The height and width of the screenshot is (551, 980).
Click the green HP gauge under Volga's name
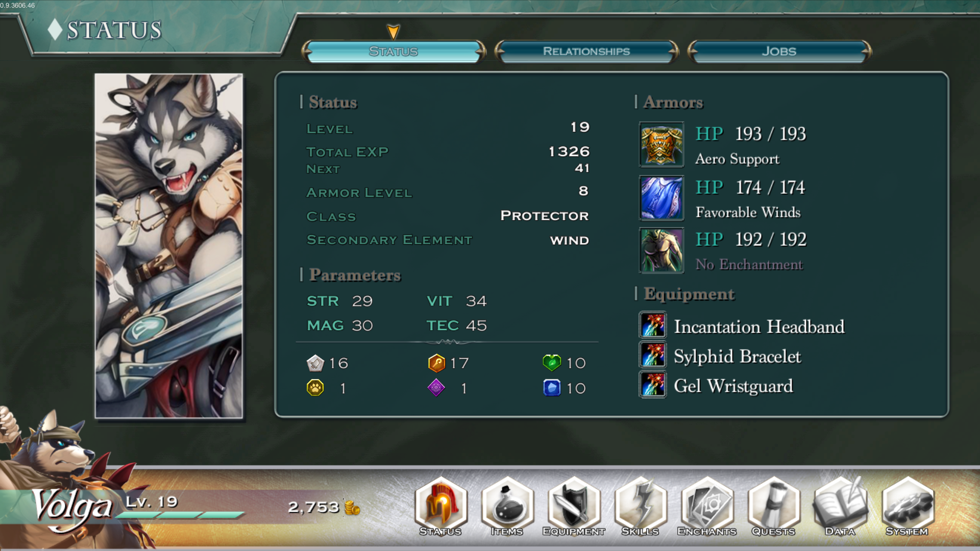[180, 515]
